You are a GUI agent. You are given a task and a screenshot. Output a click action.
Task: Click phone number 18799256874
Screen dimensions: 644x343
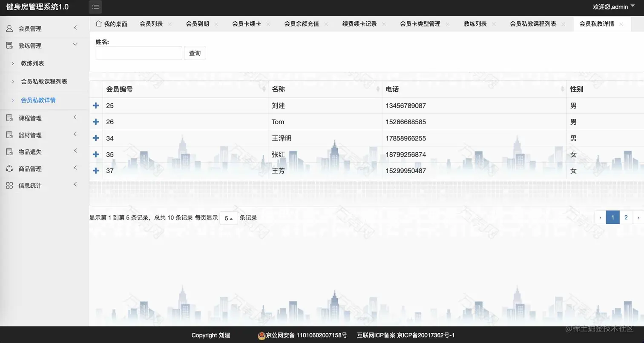click(x=405, y=154)
